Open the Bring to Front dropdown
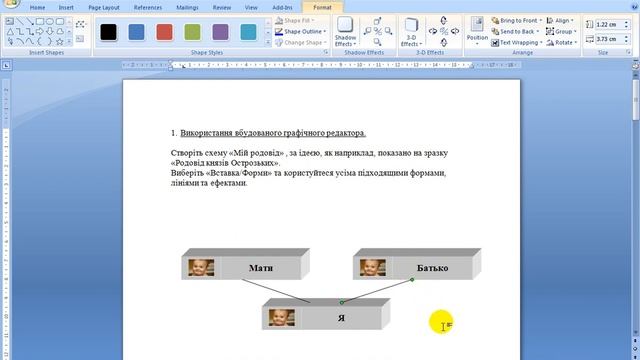 (x=516, y=20)
